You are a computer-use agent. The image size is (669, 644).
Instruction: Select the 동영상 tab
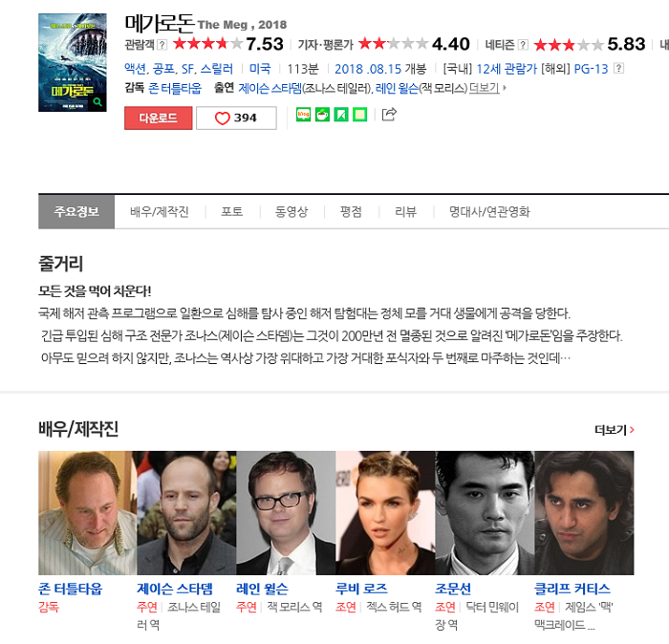[291, 211]
